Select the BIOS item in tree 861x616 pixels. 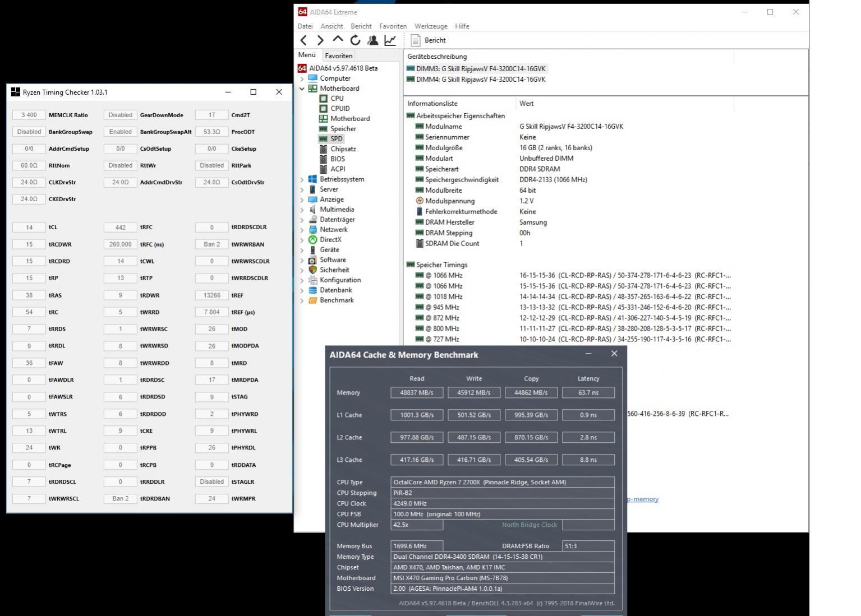[338, 159]
